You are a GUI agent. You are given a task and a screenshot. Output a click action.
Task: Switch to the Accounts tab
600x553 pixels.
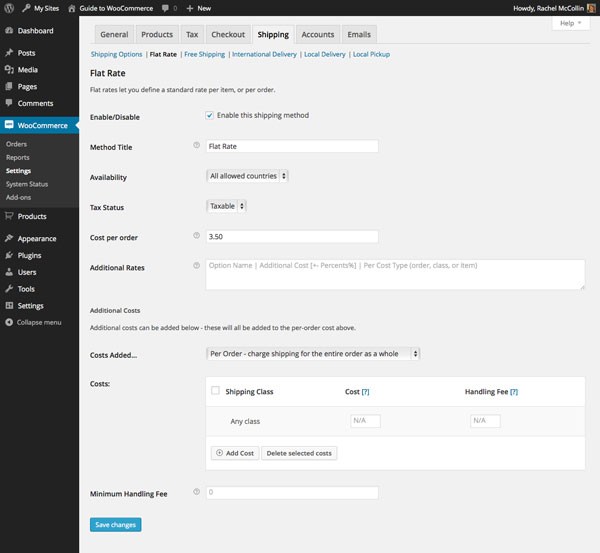pyautogui.click(x=318, y=34)
